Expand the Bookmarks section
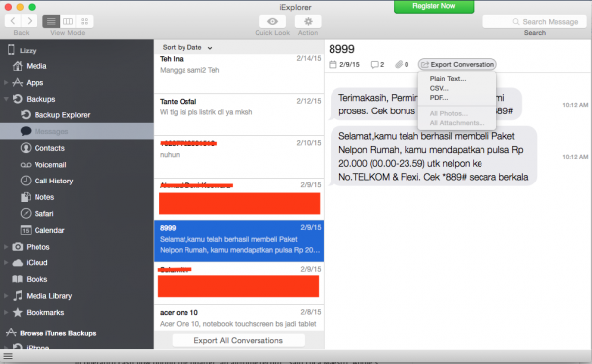The width and height of the screenshot is (592, 364). 6,313
